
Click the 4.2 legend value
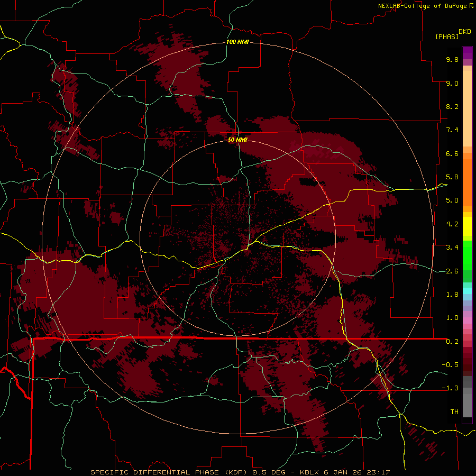point(452,224)
